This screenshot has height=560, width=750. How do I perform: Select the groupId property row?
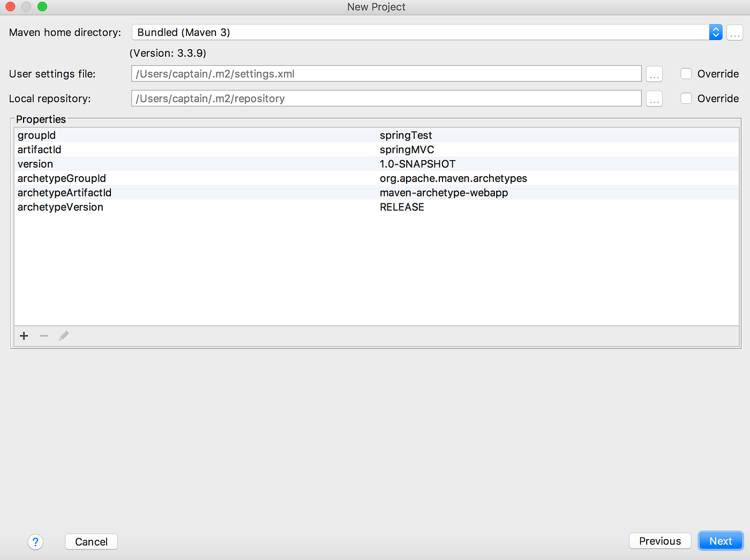pos(214,135)
